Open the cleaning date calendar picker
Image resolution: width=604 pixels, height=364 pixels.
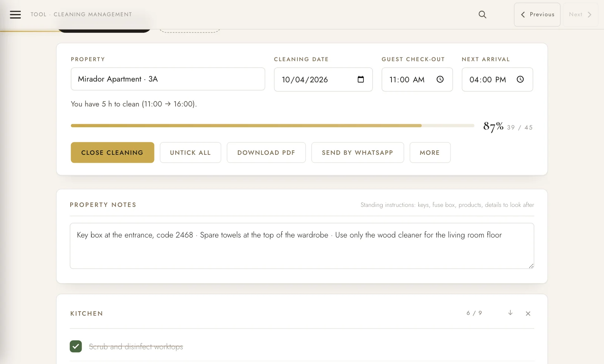361,79
